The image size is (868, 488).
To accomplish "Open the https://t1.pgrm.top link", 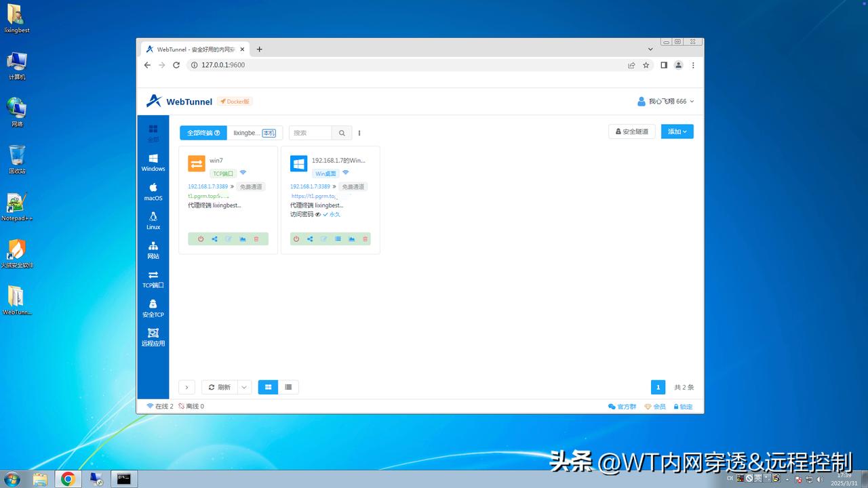I will [x=314, y=196].
